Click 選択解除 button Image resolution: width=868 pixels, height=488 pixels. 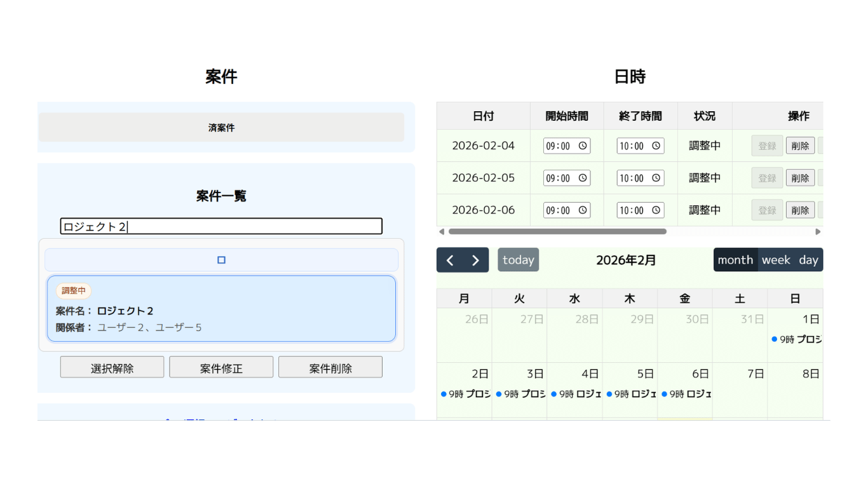pyautogui.click(x=112, y=367)
